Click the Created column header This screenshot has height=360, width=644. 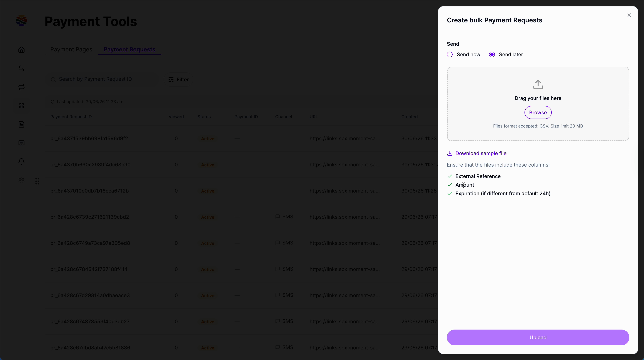pyautogui.click(x=409, y=117)
